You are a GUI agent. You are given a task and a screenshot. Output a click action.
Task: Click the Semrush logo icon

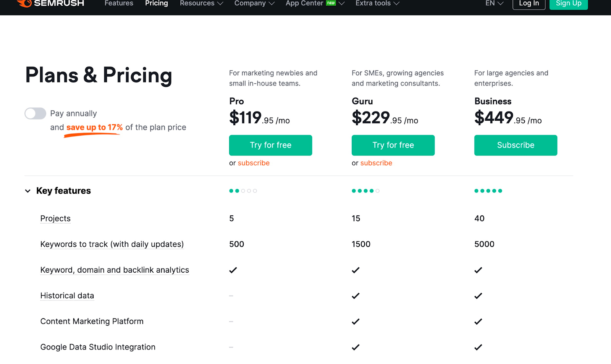[x=24, y=3]
